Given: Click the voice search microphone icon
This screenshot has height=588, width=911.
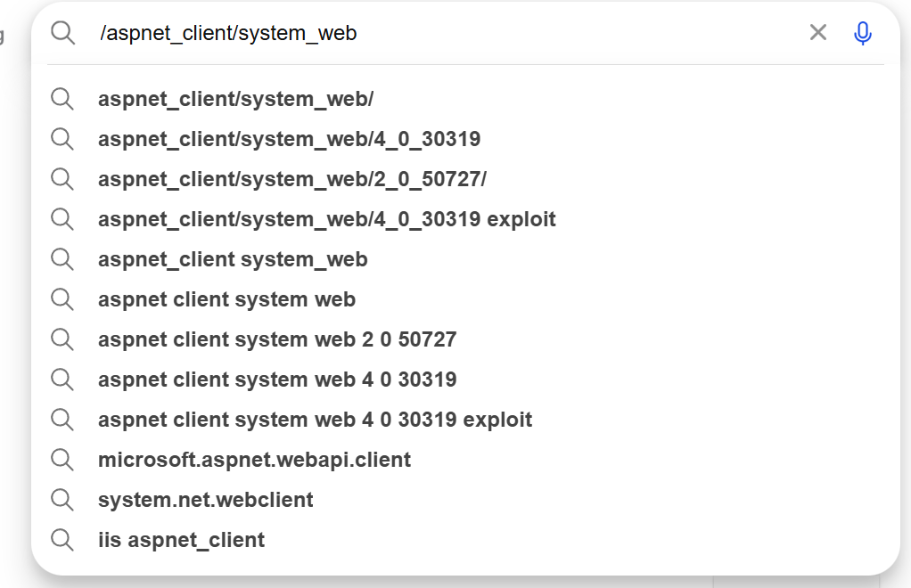Looking at the screenshot, I should click(862, 34).
